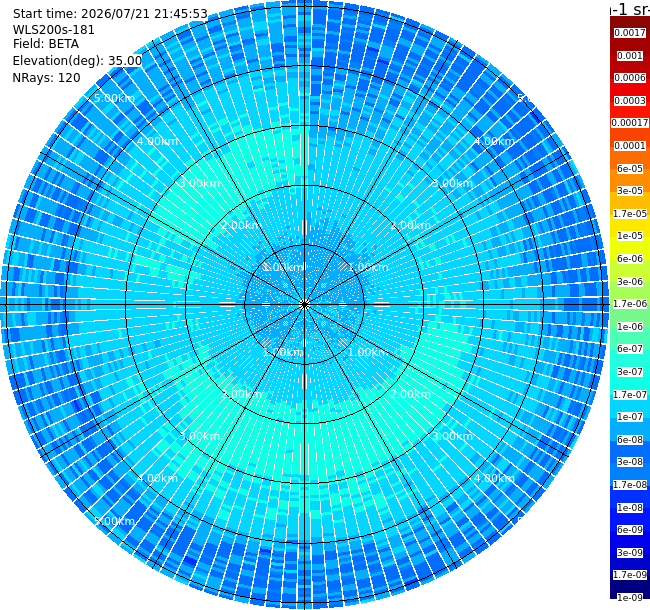Click the NRays: 120 label
The width and height of the screenshot is (650, 610).
tap(46, 77)
